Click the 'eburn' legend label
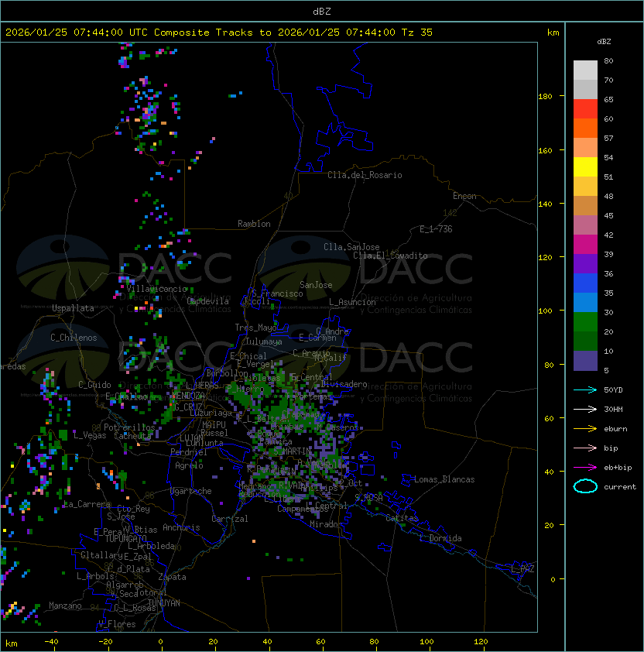Viewport: 644px width, 652px height. [x=615, y=429]
